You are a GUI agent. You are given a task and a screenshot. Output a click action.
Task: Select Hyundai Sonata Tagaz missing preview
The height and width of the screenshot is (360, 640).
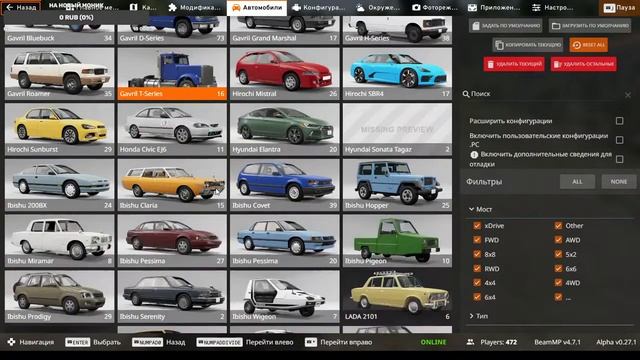[397, 129]
